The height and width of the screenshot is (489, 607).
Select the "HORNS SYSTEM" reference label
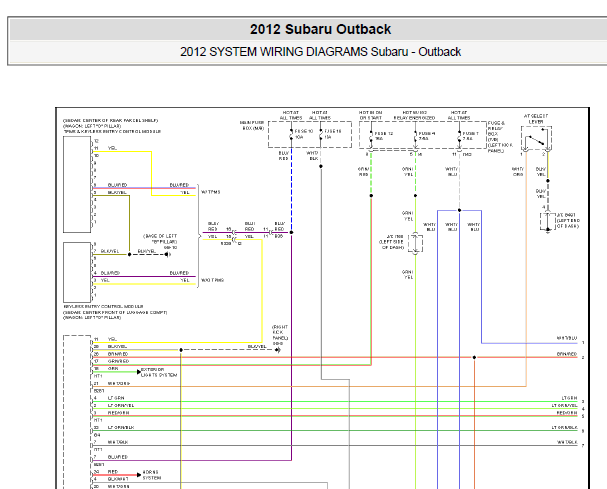pyautogui.click(x=151, y=475)
